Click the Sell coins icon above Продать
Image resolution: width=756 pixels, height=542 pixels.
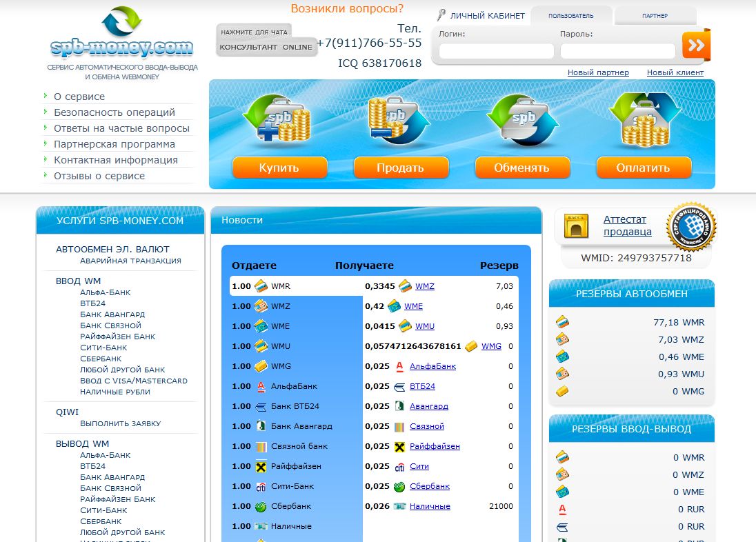398,120
